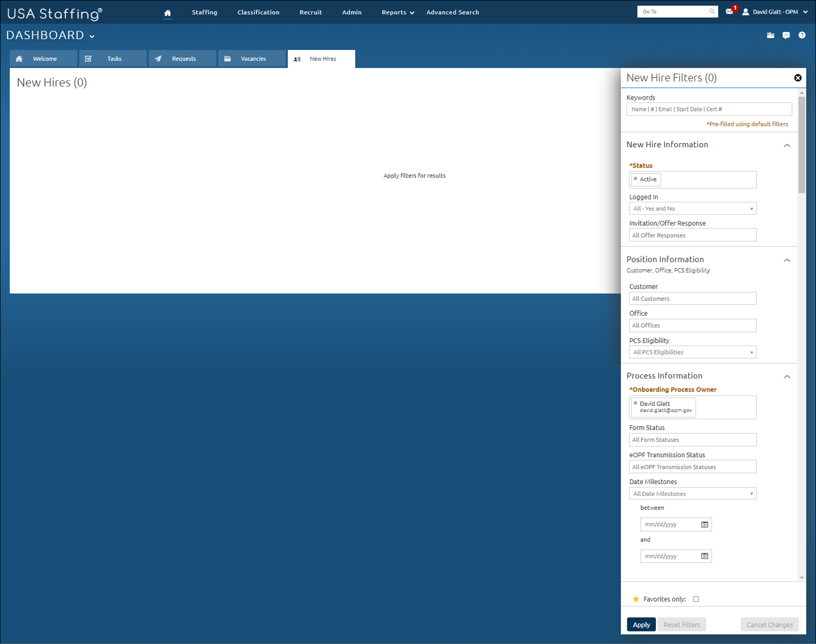Open the Logged In dropdown
The image size is (816, 644).
point(692,208)
